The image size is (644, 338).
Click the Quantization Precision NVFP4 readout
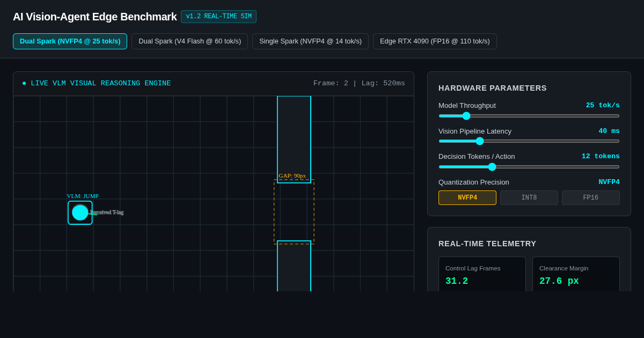click(609, 182)
